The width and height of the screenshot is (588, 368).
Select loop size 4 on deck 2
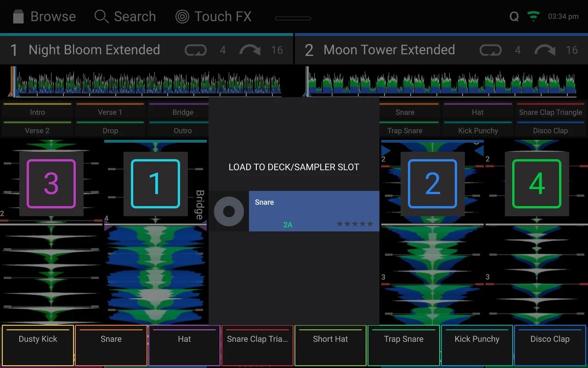coord(518,50)
